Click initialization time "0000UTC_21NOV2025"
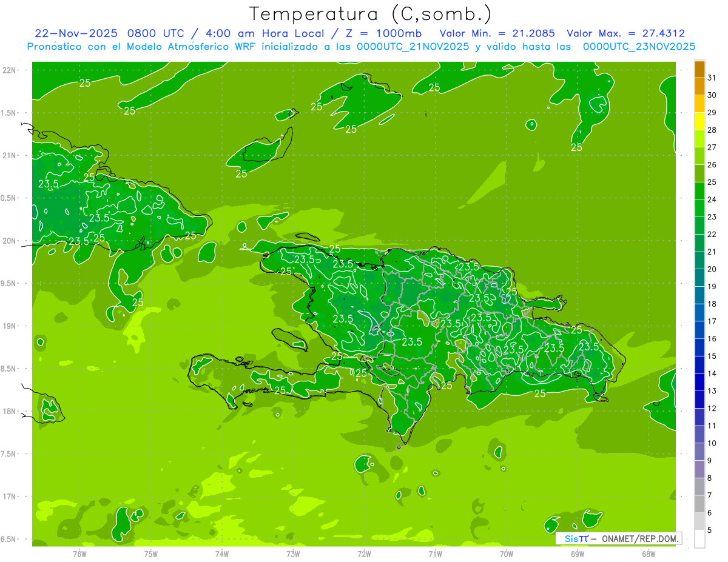The image size is (728, 562). tap(413, 47)
